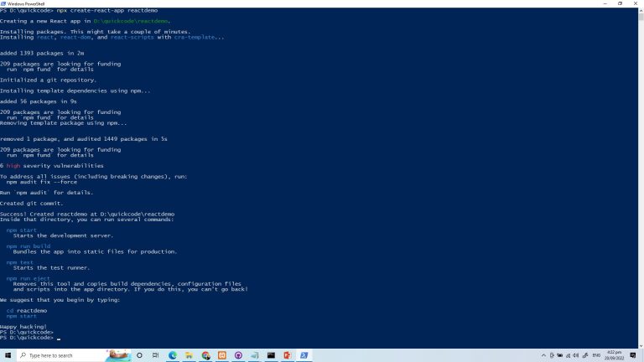Screen dimensions: 644x362
Task: Click 'added 1393 packages in 2m' line
Action: point(42,54)
